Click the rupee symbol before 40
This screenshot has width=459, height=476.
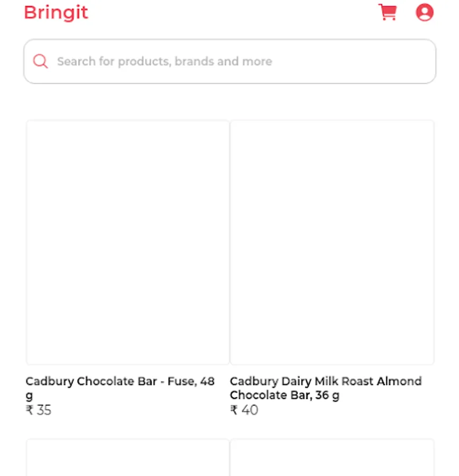234,410
